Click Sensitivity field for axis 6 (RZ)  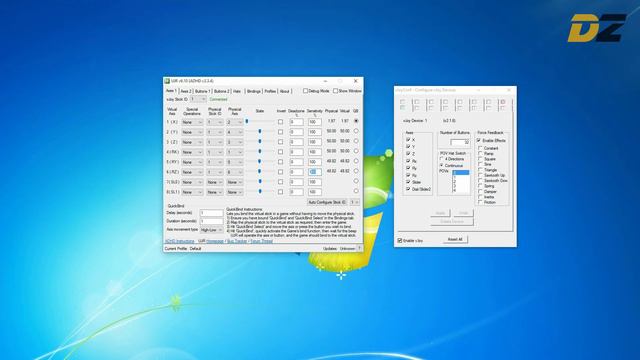tap(314, 172)
